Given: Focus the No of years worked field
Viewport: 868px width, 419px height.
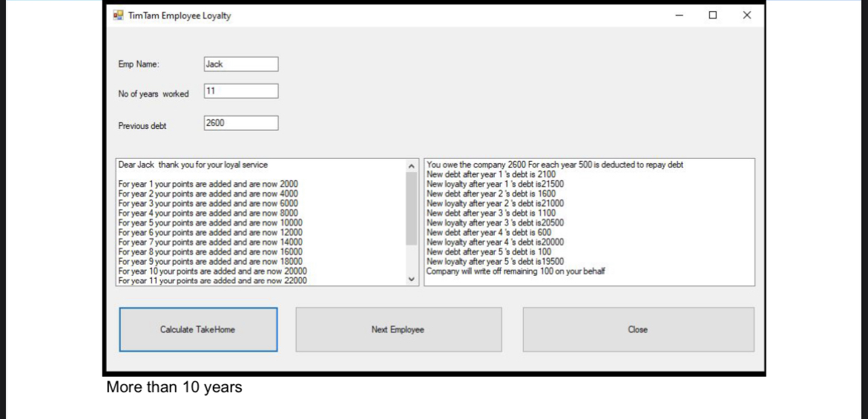Looking at the screenshot, I should pyautogui.click(x=241, y=91).
